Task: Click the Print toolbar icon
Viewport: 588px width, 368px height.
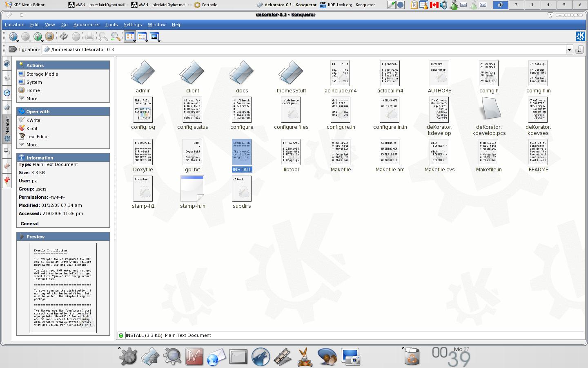Action: point(89,36)
